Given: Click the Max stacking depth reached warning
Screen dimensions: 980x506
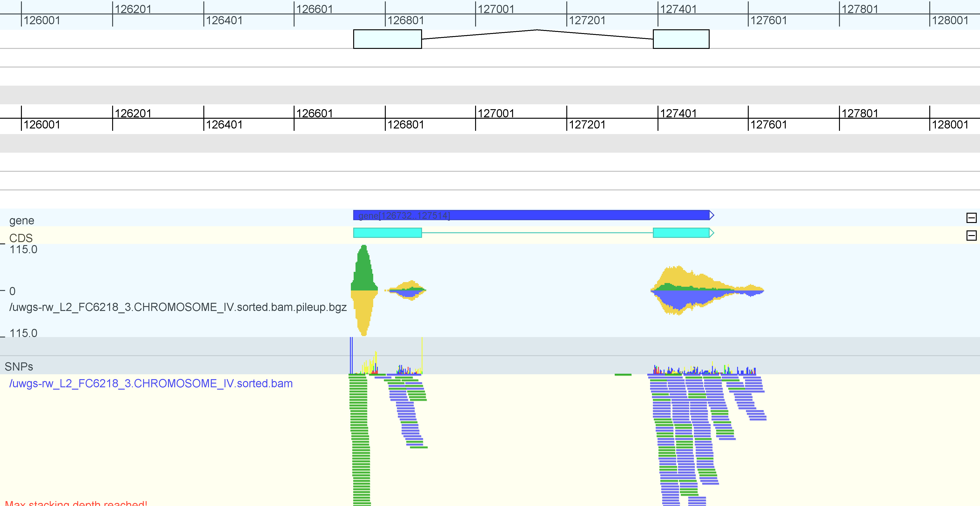Looking at the screenshot, I should pos(76,503).
